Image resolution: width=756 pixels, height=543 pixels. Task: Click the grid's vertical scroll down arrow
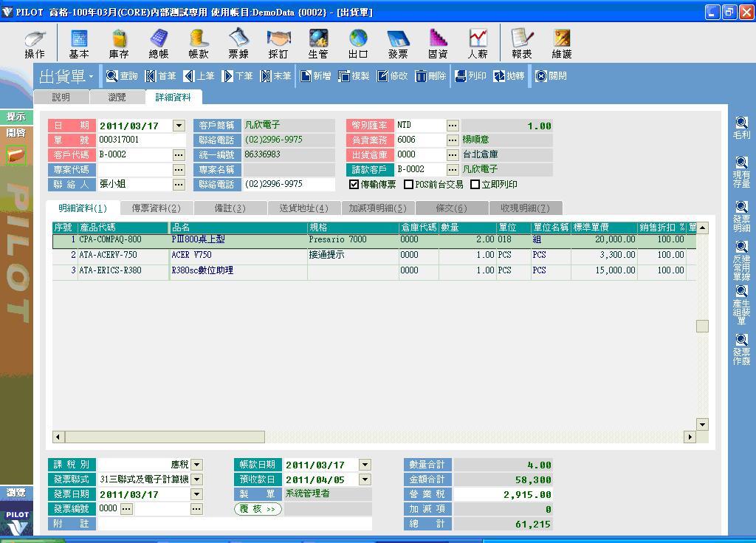pyautogui.click(x=703, y=425)
